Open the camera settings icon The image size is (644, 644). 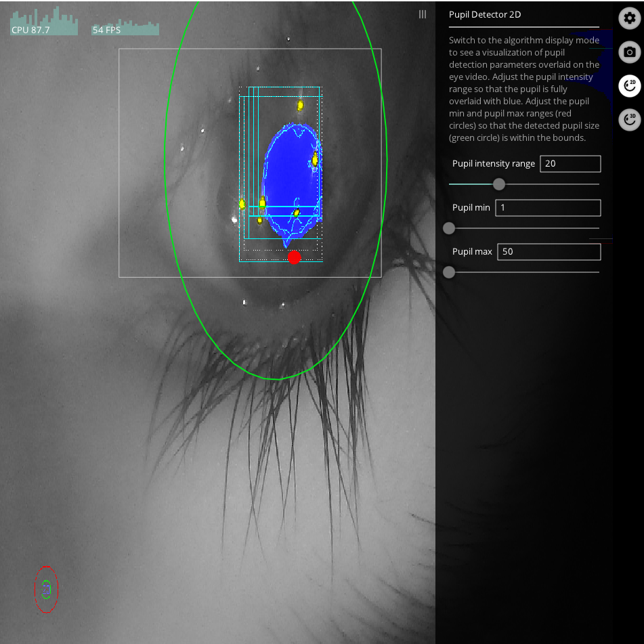(629, 52)
